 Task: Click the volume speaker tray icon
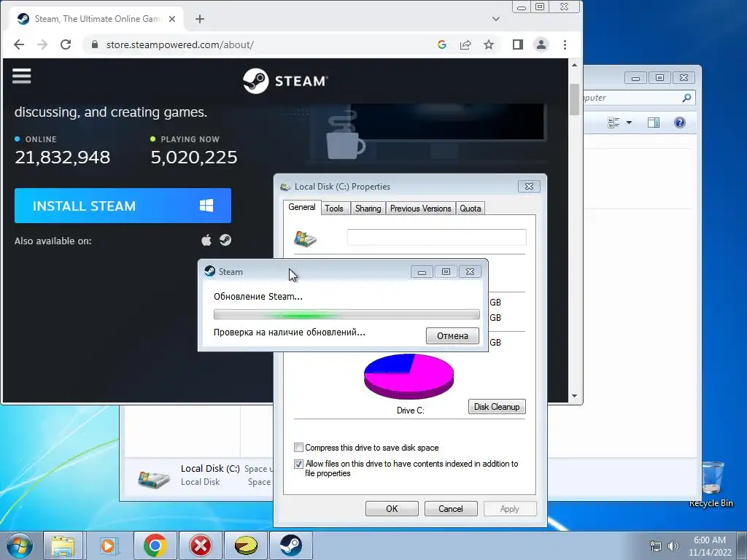[x=673, y=546]
